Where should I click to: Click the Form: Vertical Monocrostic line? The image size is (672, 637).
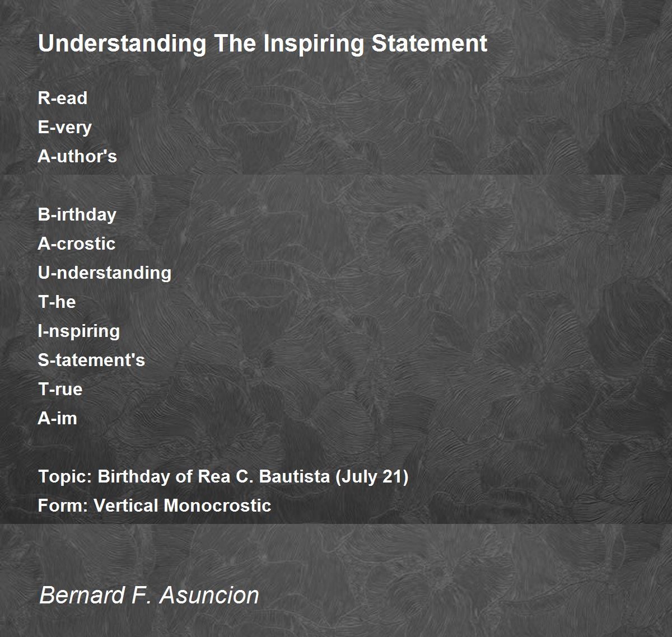155,505
